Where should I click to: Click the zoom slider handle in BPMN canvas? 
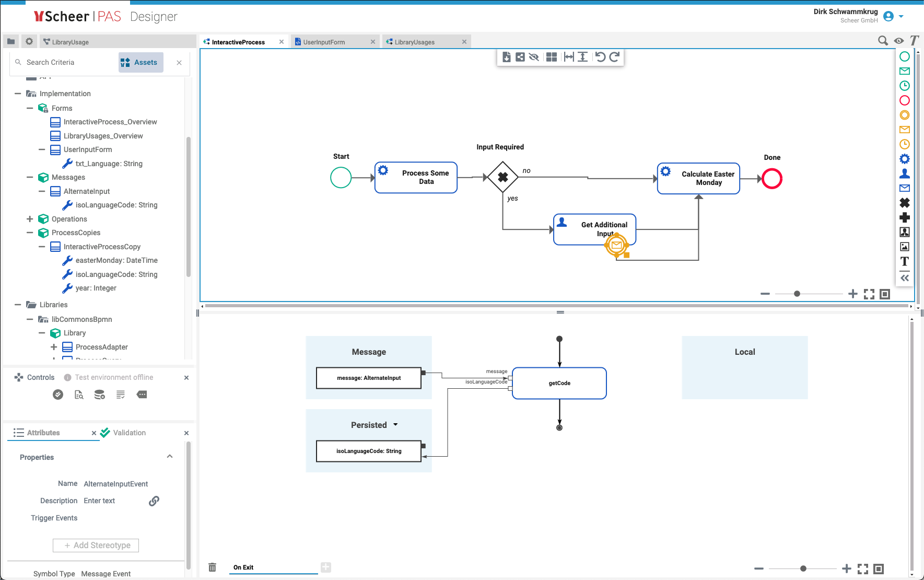[797, 294]
